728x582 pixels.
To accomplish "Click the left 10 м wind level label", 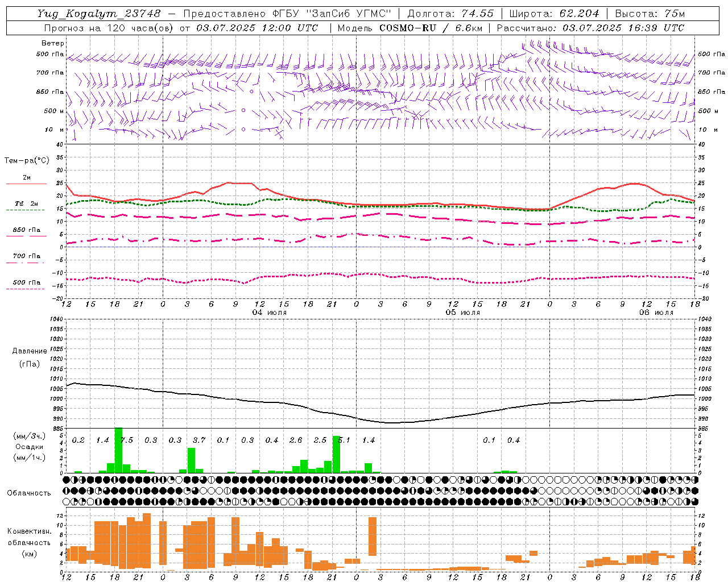I will pyautogui.click(x=55, y=130).
